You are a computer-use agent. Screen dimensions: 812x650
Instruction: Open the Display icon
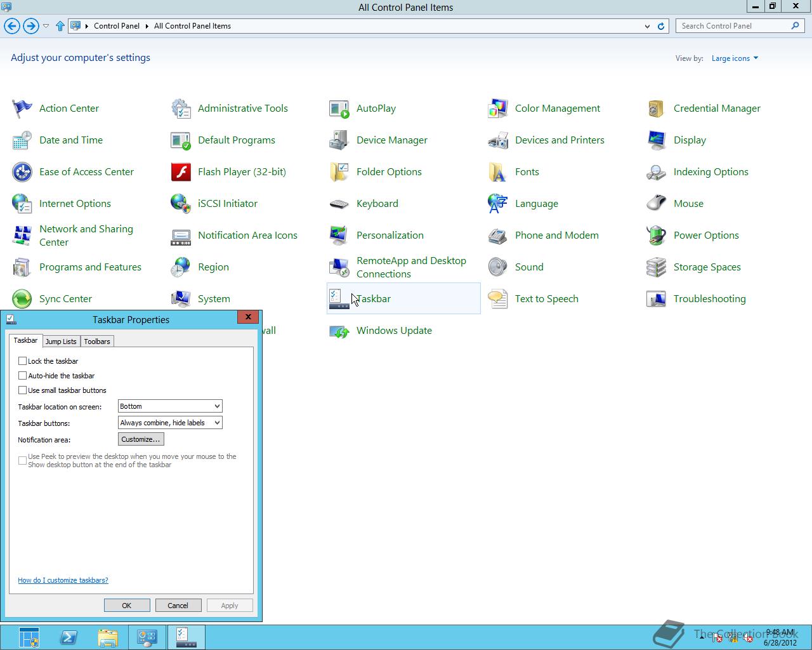657,140
